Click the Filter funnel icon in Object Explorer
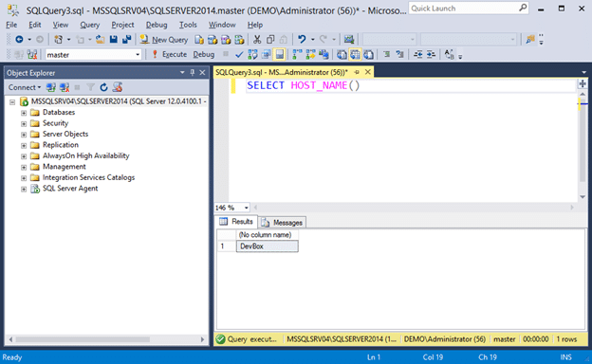Viewport: 592px width, 364px height. [x=91, y=87]
